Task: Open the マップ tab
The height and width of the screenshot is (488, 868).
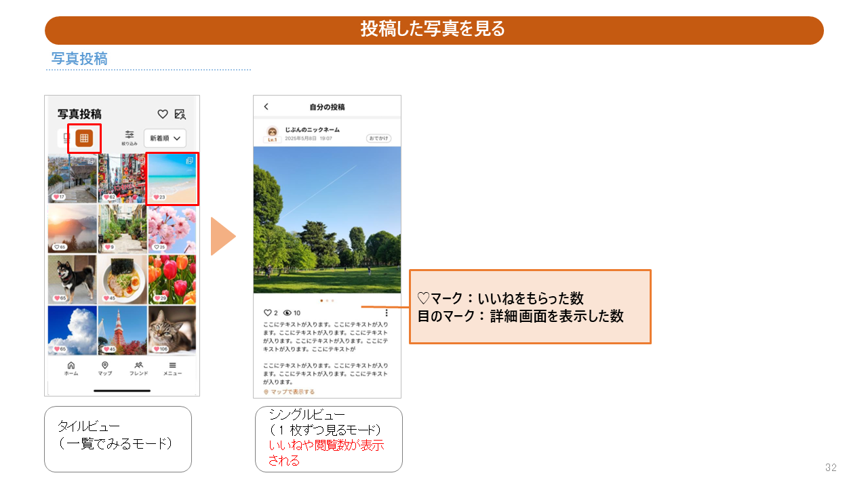Action: pos(105,369)
